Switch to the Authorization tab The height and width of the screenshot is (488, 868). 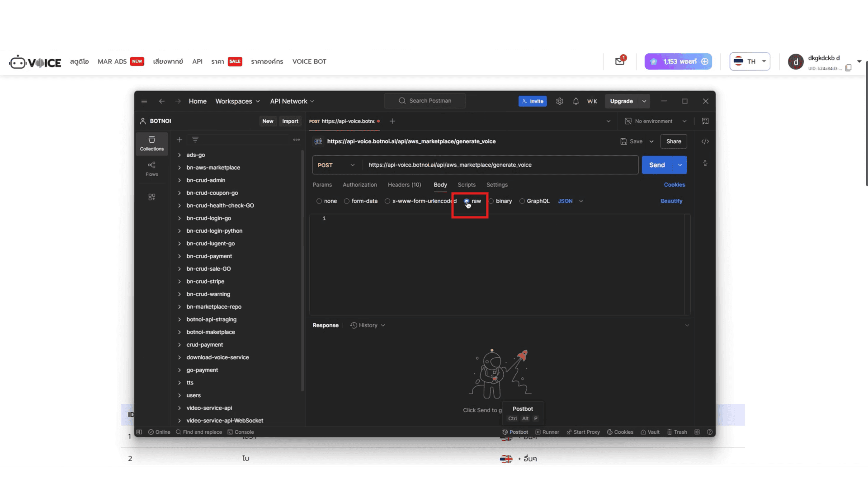tap(359, 185)
